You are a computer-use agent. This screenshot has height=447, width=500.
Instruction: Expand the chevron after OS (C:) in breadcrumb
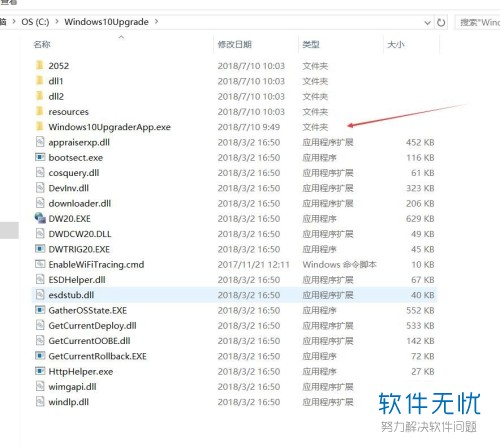(x=57, y=22)
